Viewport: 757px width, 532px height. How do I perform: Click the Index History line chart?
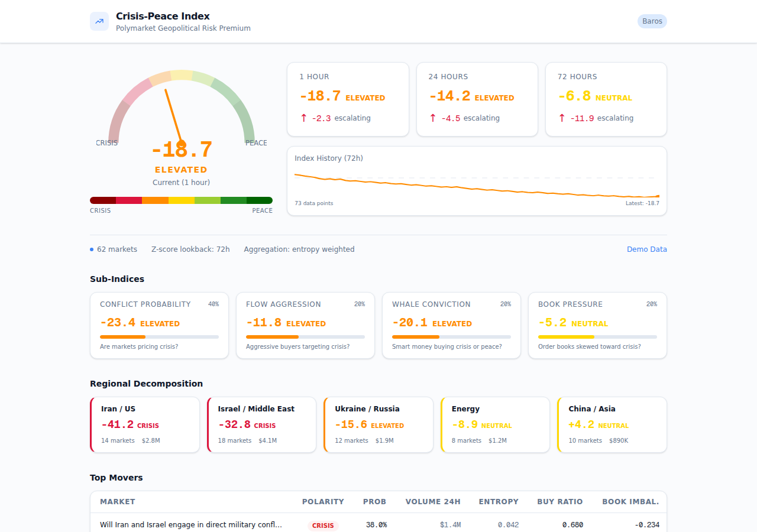pos(477,186)
